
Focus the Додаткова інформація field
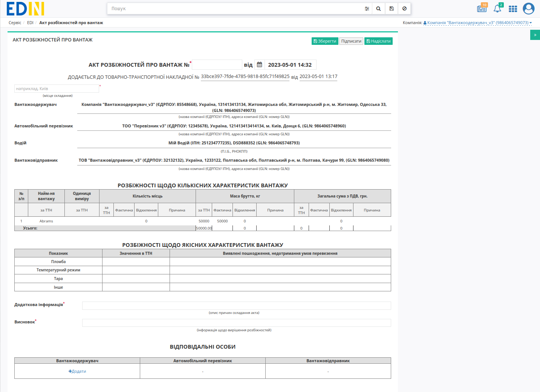click(237, 306)
